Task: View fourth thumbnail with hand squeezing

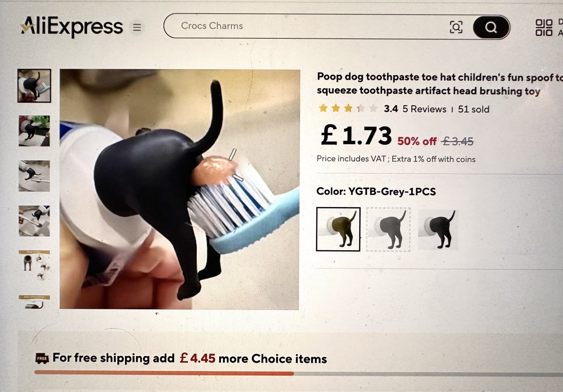Action: (x=34, y=221)
